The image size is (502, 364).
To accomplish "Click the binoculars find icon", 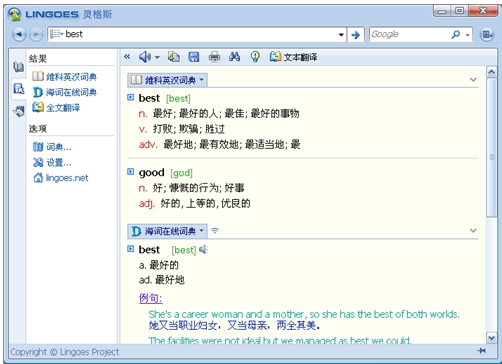I will pos(235,57).
